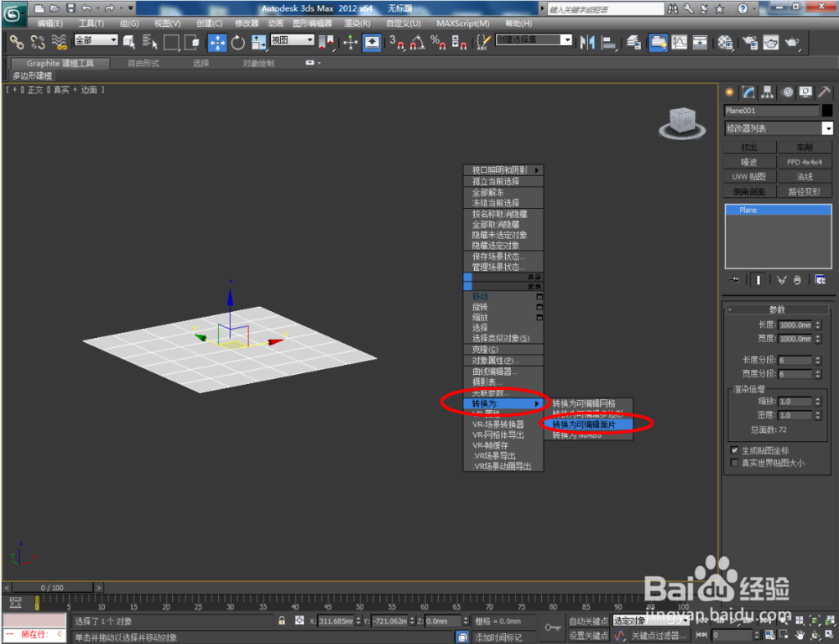
Task: Activate the Select Object arrow tool
Action: tap(129, 42)
